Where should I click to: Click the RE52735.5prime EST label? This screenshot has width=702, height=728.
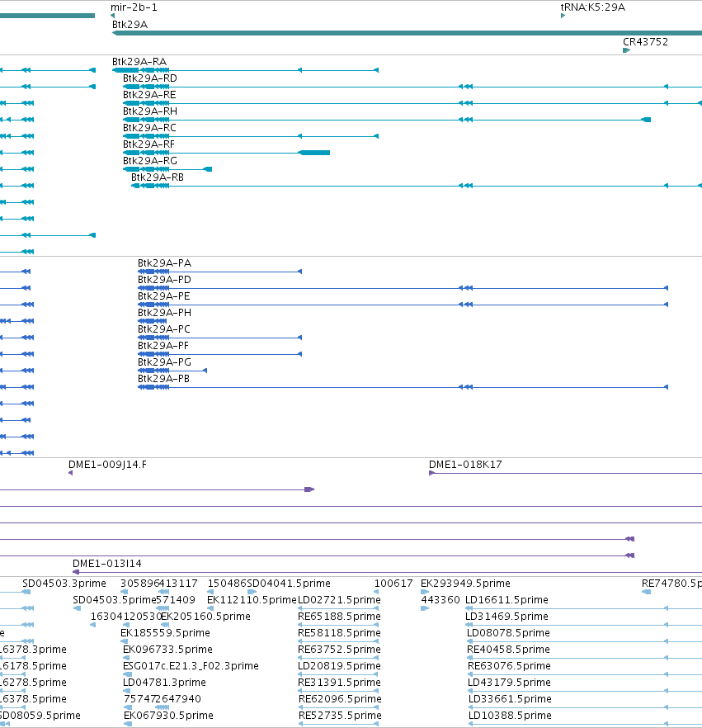point(340,716)
